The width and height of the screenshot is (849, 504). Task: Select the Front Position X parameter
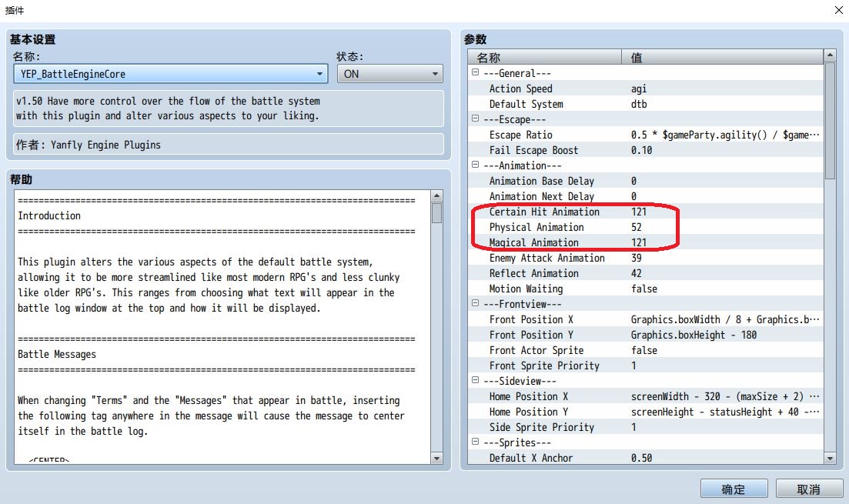point(646,319)
